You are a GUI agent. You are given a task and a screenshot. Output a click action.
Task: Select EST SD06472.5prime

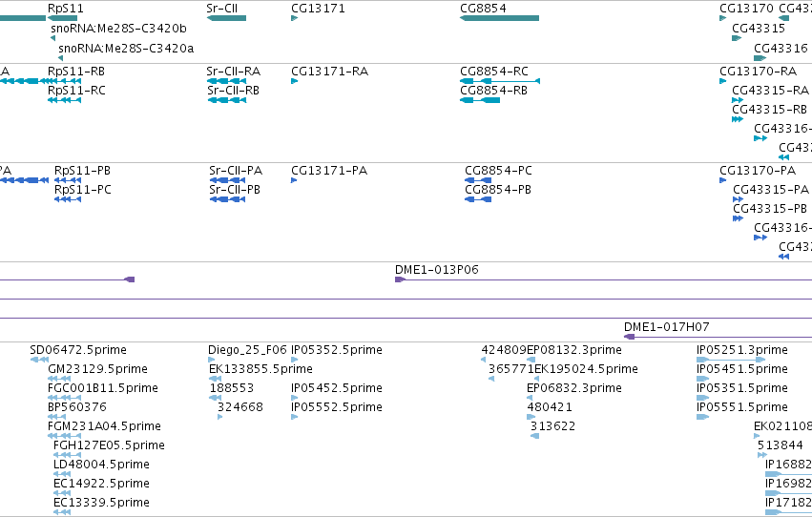point(78,350)
